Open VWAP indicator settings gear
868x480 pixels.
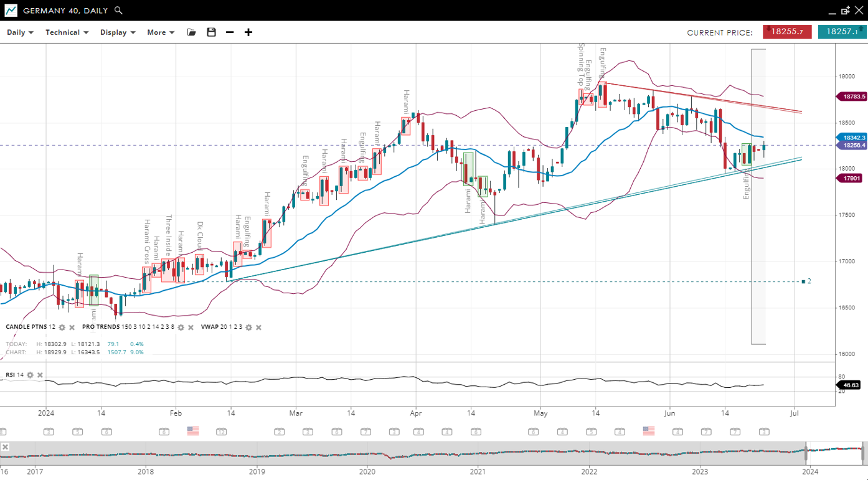(x=248, y=327)
